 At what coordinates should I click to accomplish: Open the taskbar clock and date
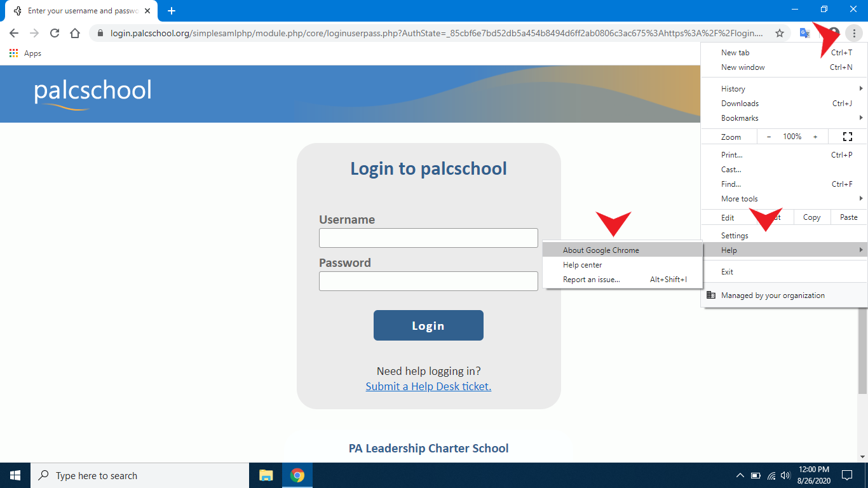pos(813,475)
